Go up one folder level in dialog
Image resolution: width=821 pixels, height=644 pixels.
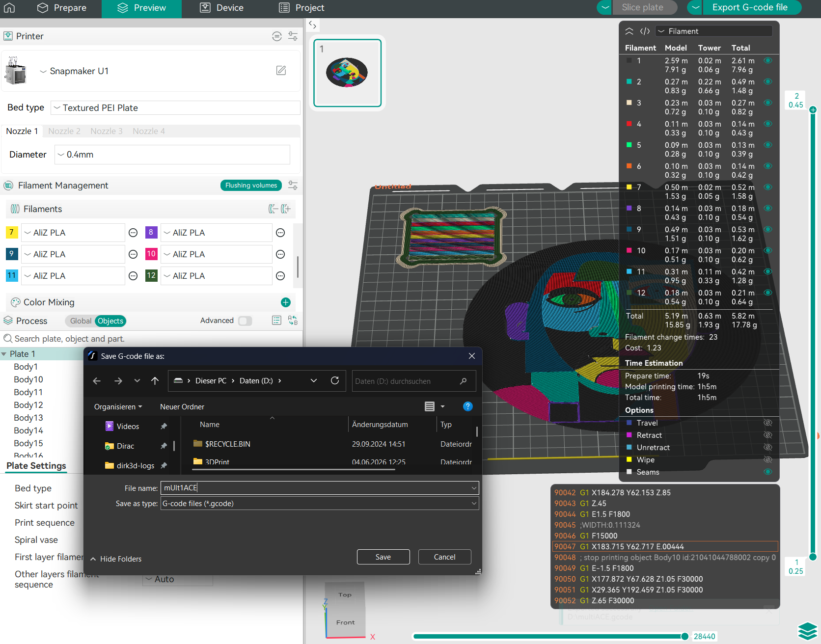click(155, 381)
